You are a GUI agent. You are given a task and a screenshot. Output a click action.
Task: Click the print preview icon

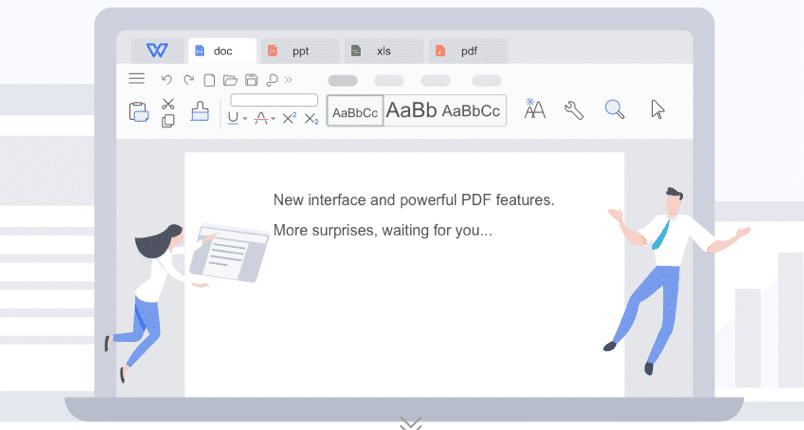(x=272, y=80)
